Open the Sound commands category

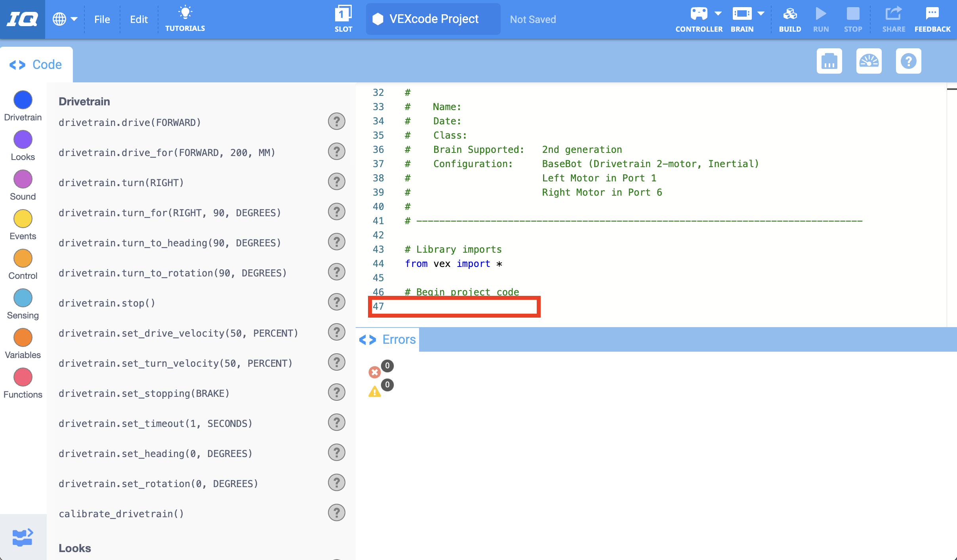tap(23, 179)
